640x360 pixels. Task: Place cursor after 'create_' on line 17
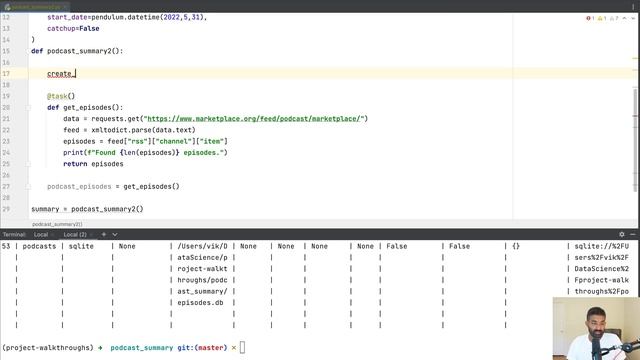(x=76, y=74)
